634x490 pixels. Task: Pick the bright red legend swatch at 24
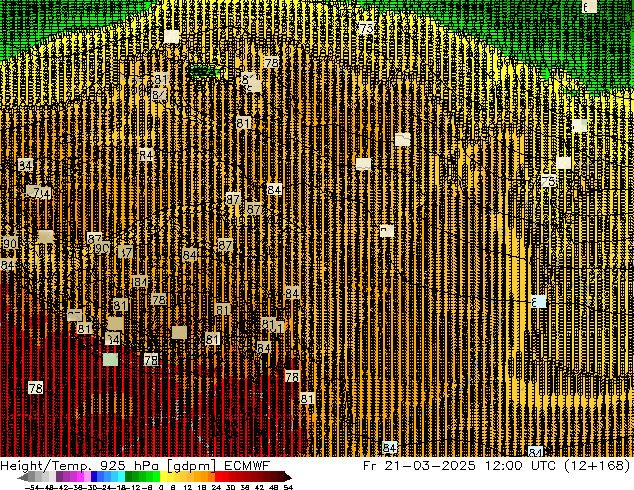click(x=218, y=476)
